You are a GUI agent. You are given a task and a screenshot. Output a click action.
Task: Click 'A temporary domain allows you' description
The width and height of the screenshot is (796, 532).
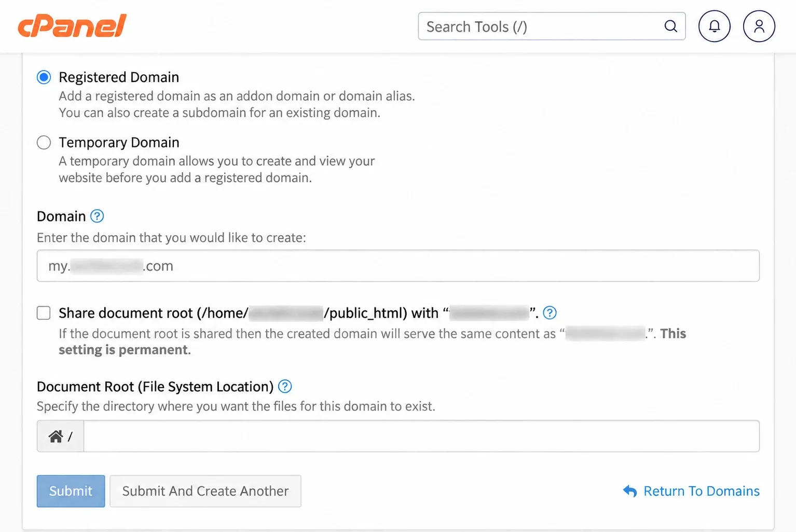tap(216, 161)
